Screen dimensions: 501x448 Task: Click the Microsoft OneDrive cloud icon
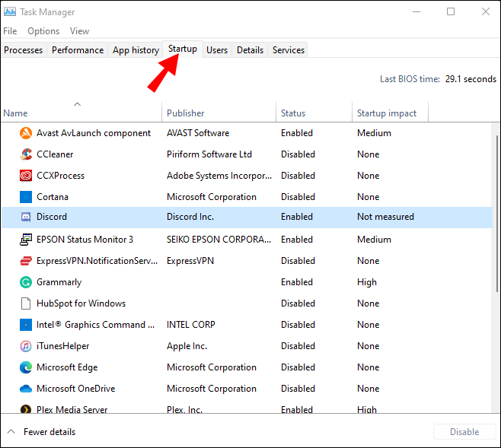tap(24, 389)
